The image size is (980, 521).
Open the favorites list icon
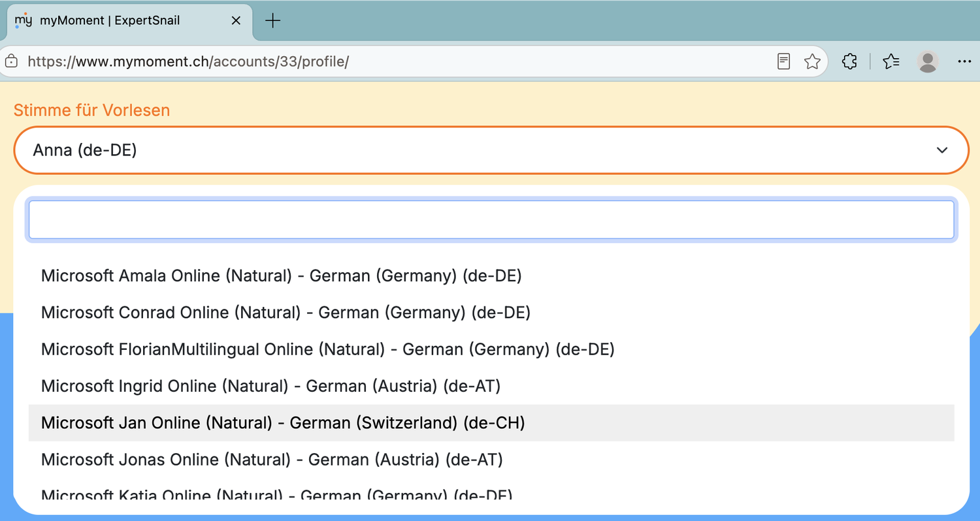[891, 61]
